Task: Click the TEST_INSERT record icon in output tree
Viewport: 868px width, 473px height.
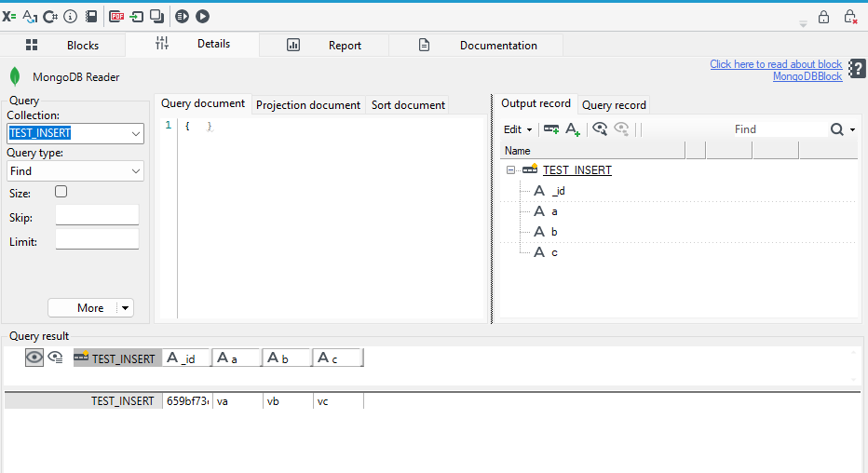Action: pos(530,169)
